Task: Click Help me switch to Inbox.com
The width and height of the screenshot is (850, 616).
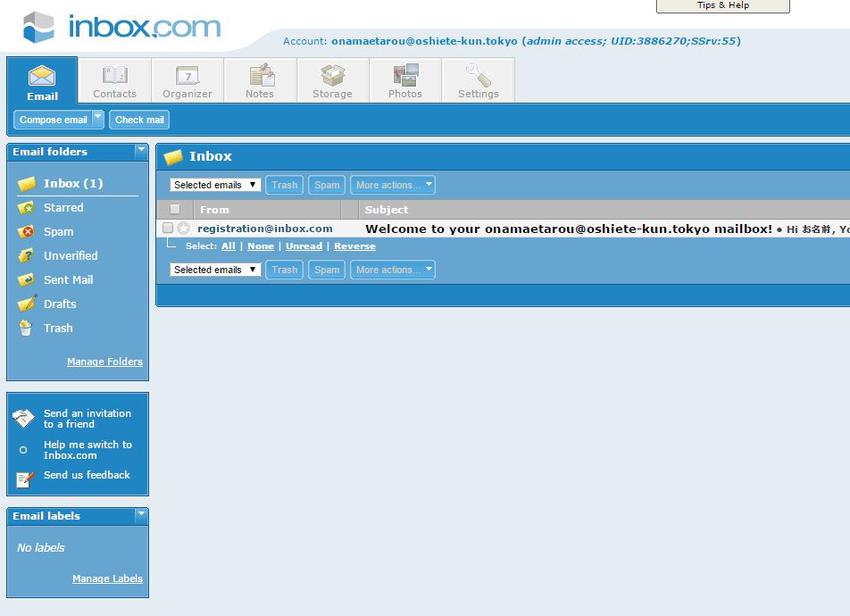Action: [87, 450]
